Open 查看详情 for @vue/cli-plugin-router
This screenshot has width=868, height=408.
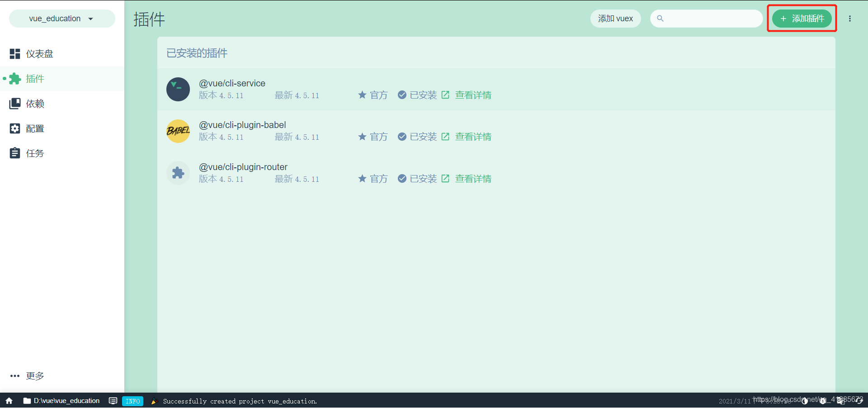point(473,179)
